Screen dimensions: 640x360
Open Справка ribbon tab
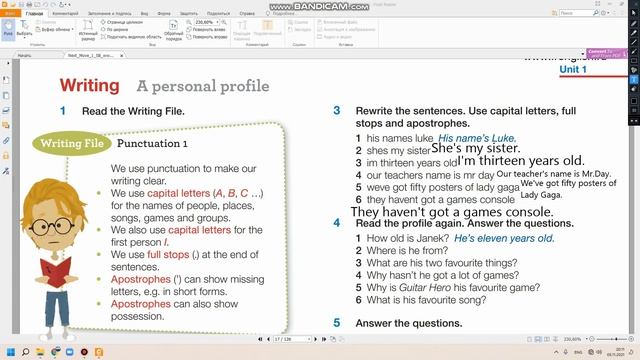[247, 13]
